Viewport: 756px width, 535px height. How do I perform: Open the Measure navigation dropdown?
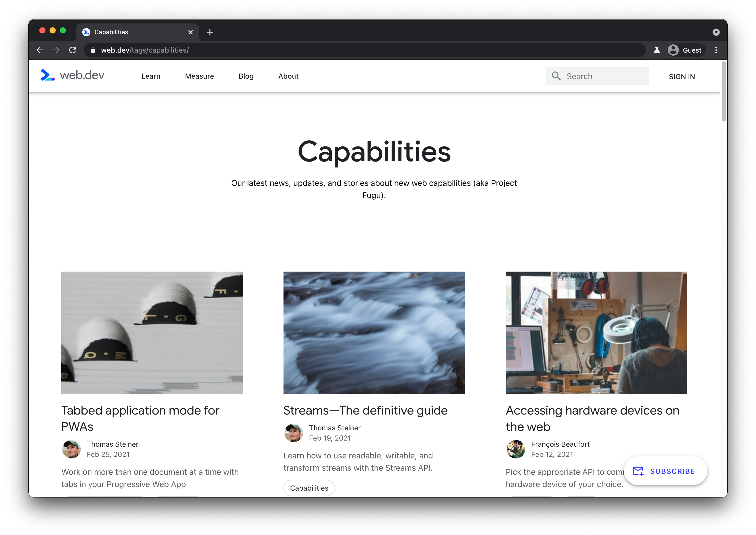(199, 76)
